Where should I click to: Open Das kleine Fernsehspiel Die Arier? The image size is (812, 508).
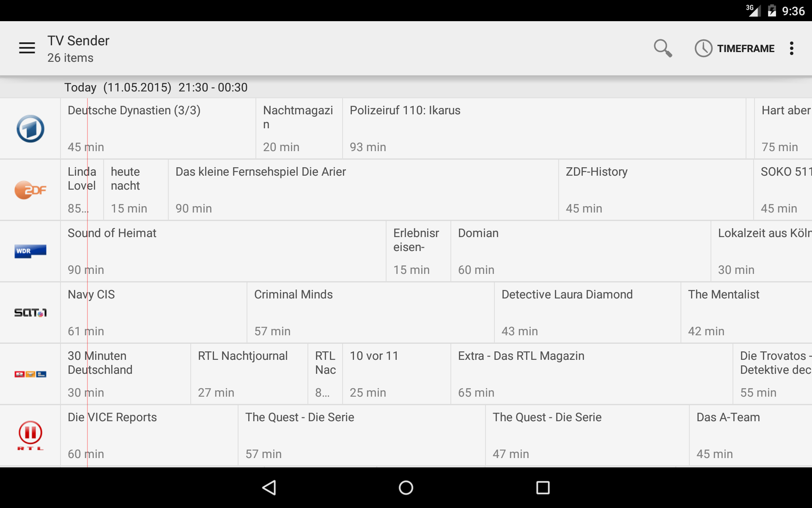click(363, 190)
